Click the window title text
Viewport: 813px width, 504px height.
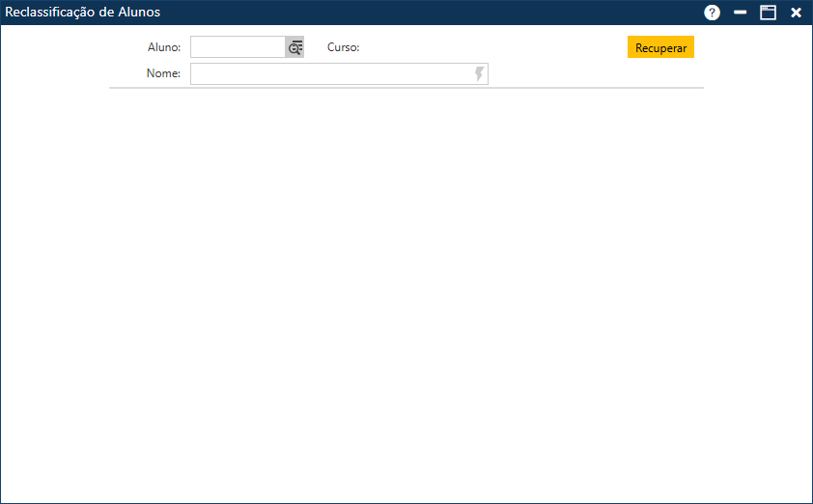[x=83, y=13]
